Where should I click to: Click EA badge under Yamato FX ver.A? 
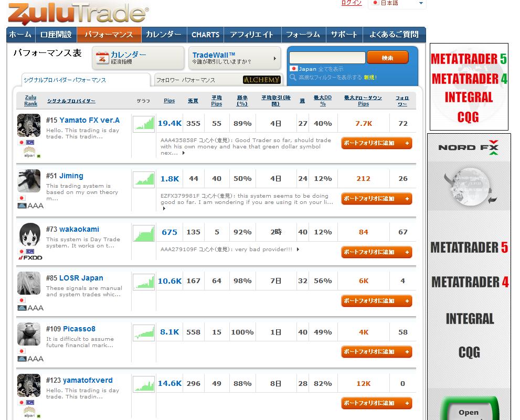(30, 142)
